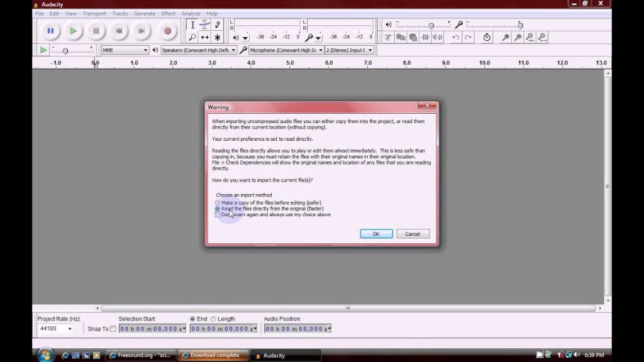This screenshot has height=362, width=644.
Task: Select the Draw pencil tool
Action: click(218, 25)
